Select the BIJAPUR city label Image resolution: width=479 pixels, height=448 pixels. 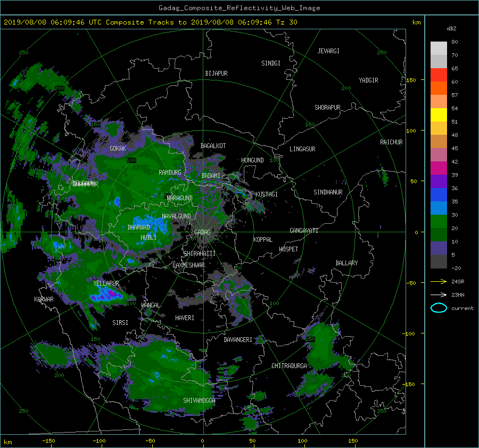tap(216, 74)
